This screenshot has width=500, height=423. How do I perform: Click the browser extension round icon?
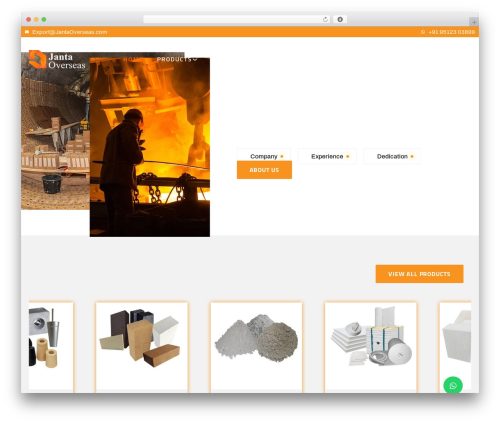[x=340, y=20]
